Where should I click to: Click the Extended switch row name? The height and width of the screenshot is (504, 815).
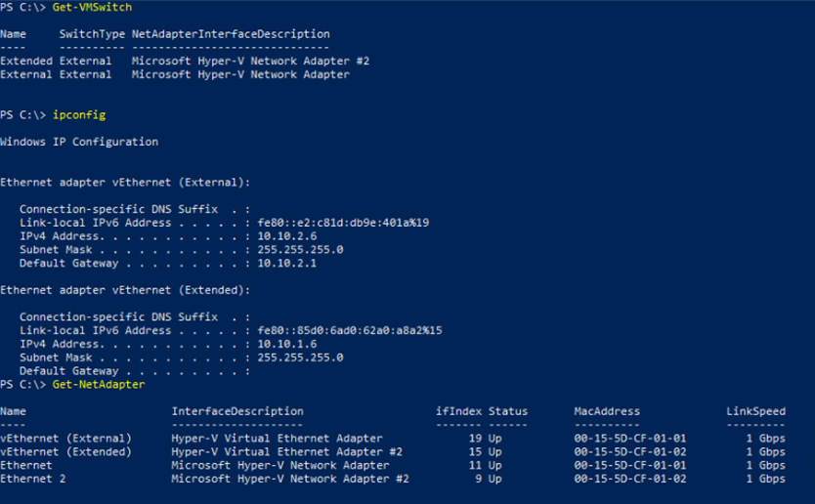(x=26, y=62)
